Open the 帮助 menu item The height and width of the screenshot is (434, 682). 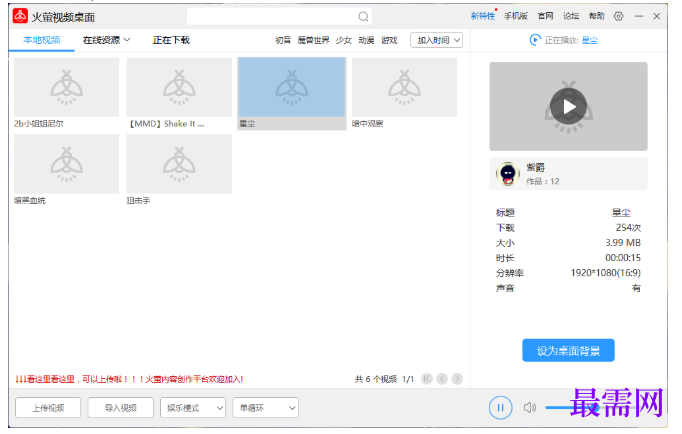597,16
